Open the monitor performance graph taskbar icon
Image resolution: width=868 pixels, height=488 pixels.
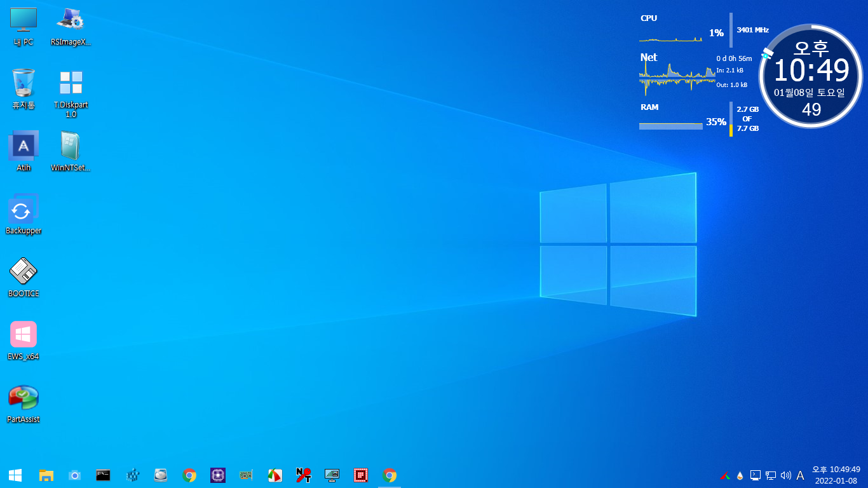(332, 475)
